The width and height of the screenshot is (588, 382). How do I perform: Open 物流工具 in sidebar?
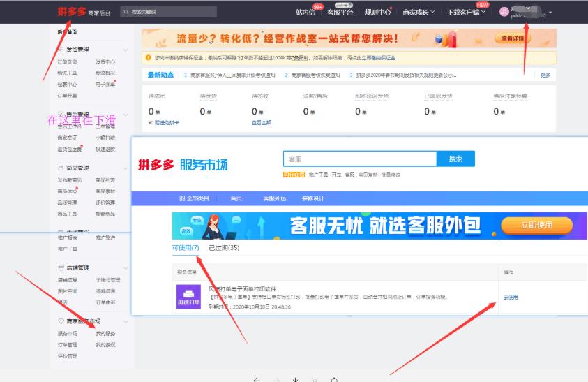pyautogui.click(x=67, y=73)
